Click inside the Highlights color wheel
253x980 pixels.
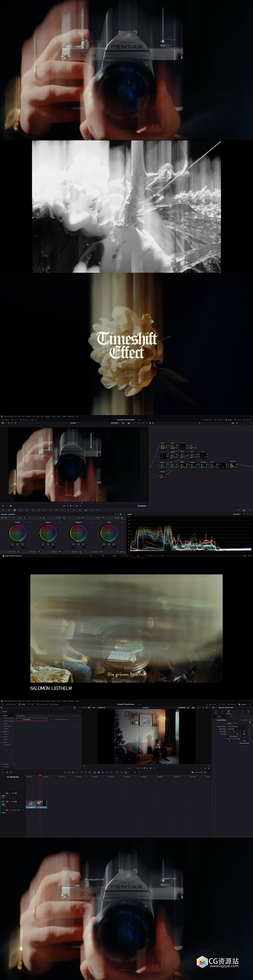point(78,533)
